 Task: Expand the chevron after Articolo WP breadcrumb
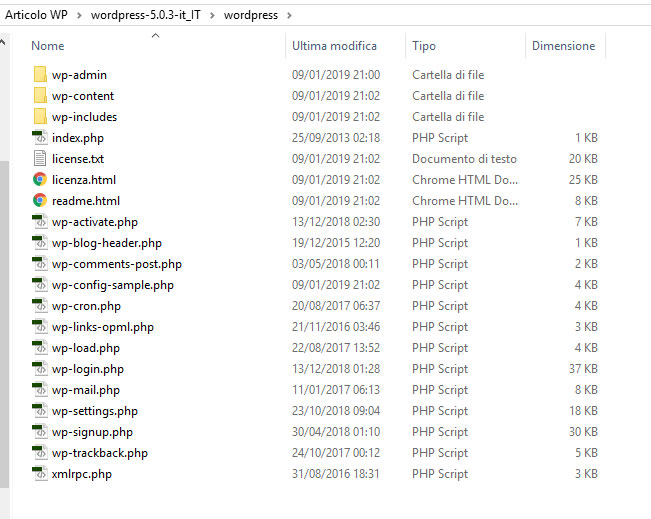pyautogui.click(x=79, y=15)
